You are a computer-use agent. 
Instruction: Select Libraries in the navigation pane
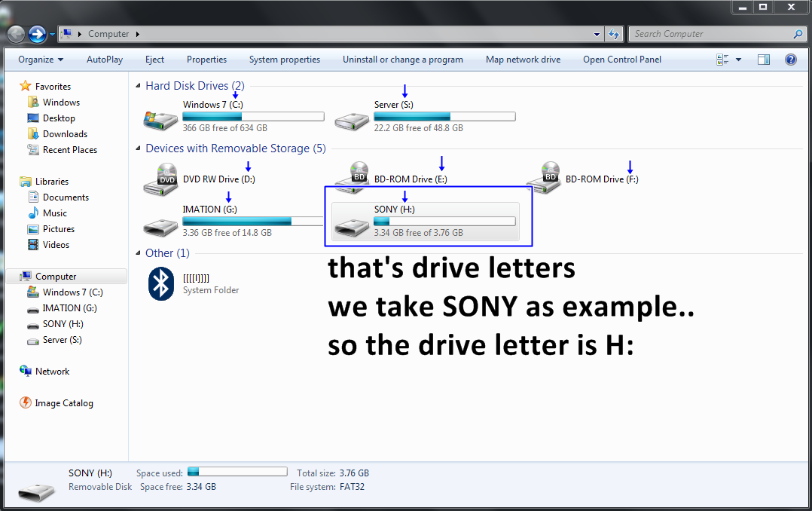click(x=51, y=182)
